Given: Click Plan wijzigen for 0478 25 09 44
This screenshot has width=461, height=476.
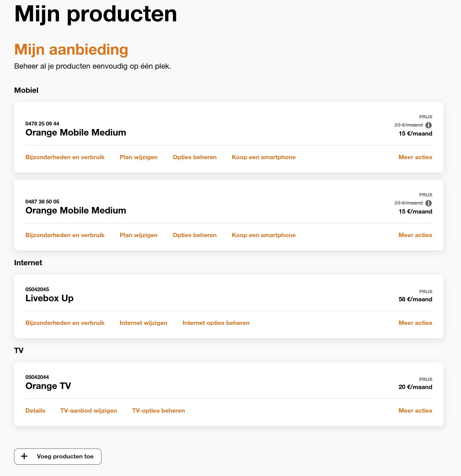Looking at the screenshot, I should (x=139, y=157).
